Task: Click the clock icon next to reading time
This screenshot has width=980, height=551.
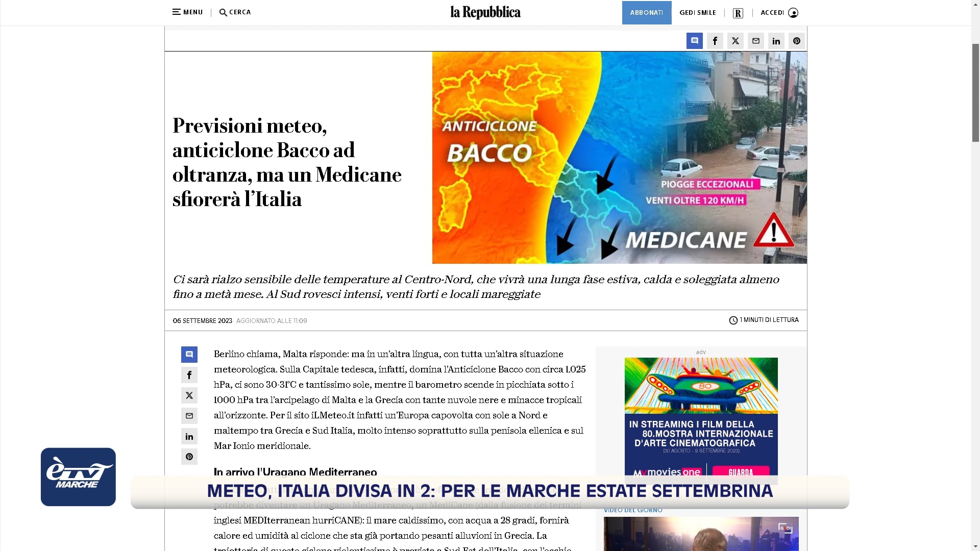Action: [733, 320]
